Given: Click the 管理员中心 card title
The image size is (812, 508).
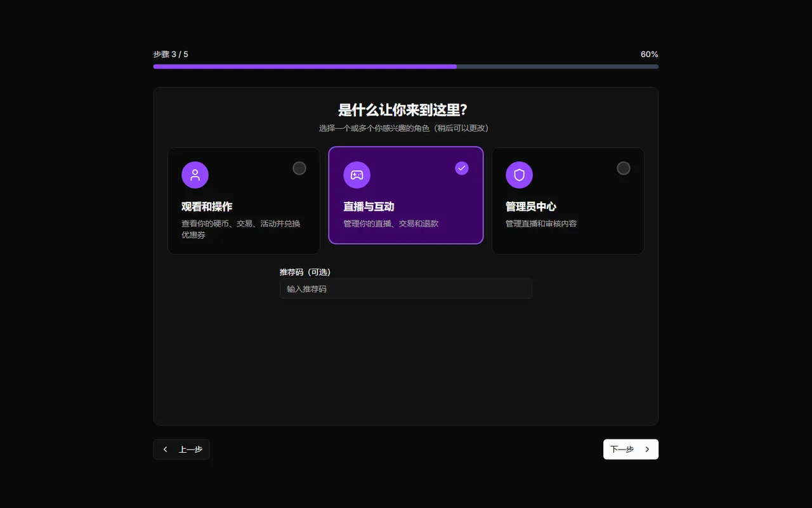Looking at the screenshot, I should click(531, 206).
